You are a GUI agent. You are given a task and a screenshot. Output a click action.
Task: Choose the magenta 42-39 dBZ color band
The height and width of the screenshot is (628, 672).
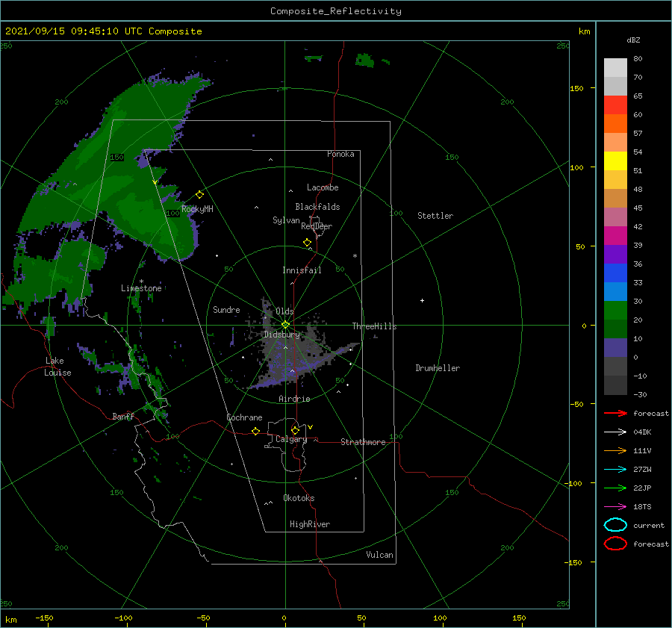pos(615,236)
